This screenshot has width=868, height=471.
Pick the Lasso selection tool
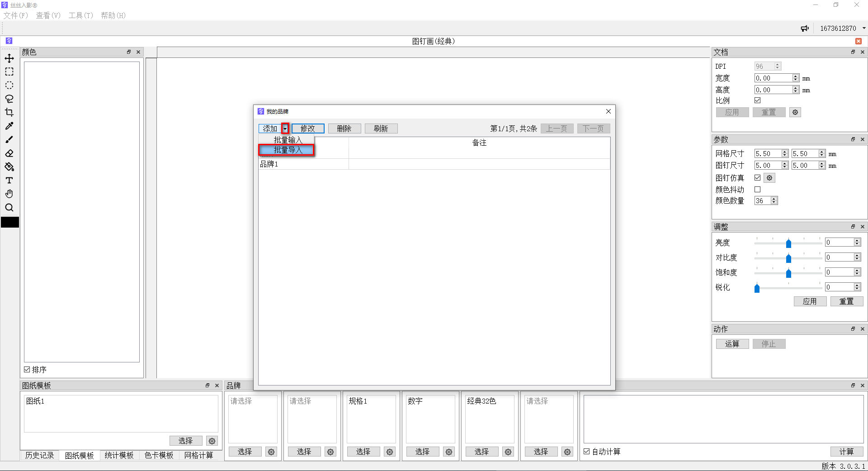click(x=9, y=99)
